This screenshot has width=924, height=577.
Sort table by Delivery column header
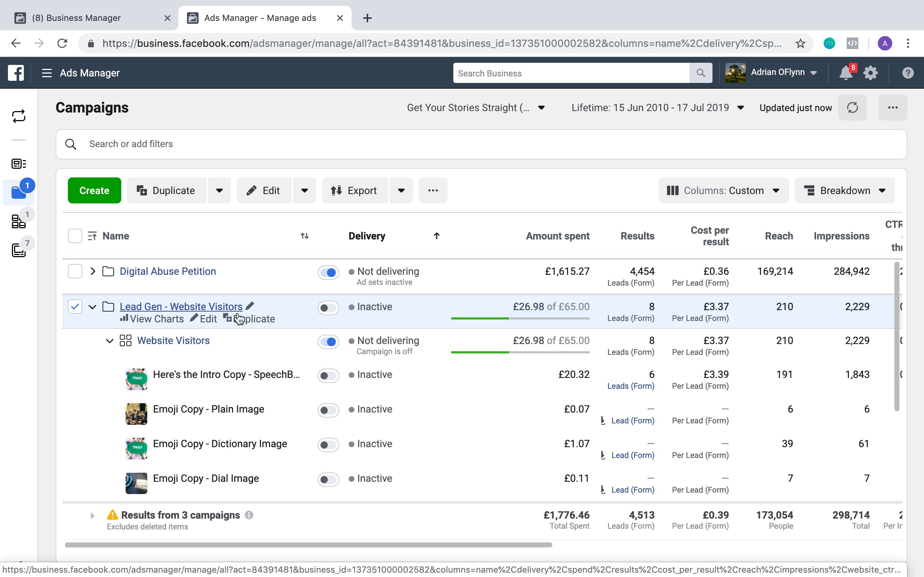tap(367, 236)
